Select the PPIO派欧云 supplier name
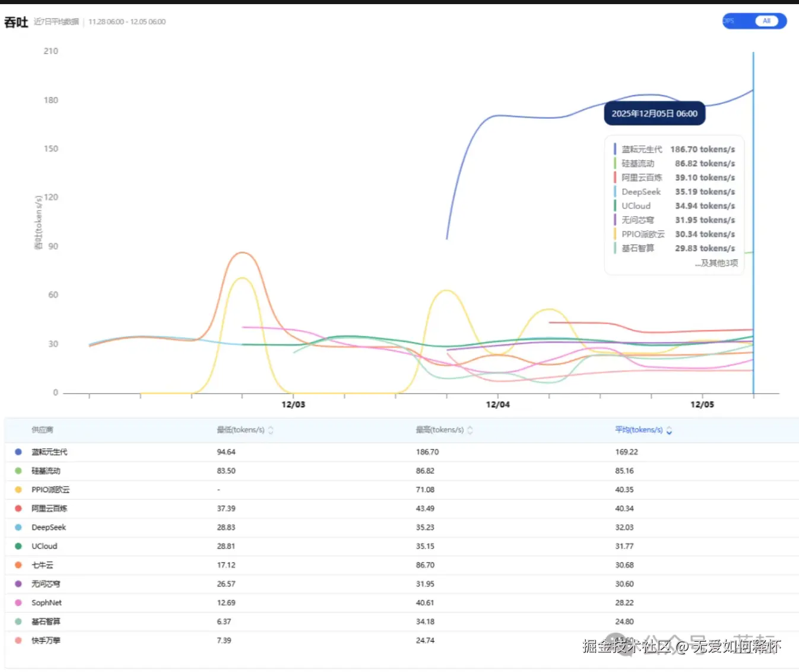The image size is (799, 672). pyautogui.click(x=50, y=490)
